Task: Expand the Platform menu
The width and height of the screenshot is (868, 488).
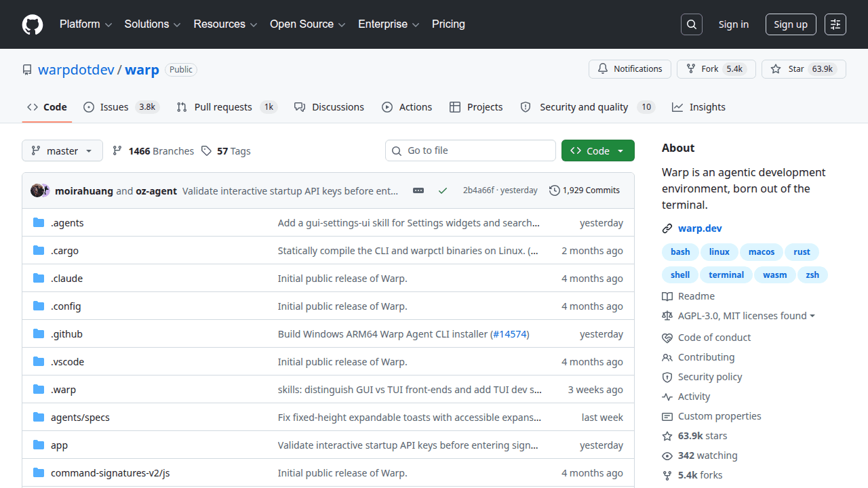Action: [x=85, y=24]
